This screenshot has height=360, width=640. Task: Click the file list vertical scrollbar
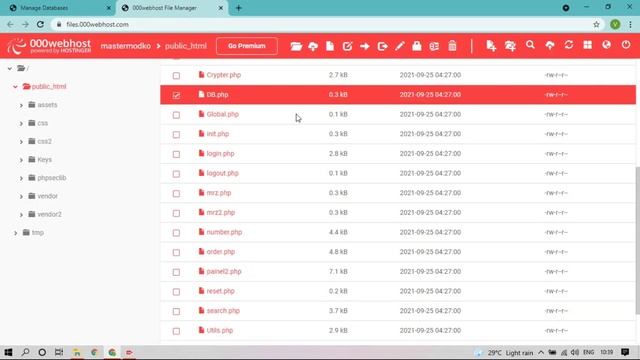638,241
